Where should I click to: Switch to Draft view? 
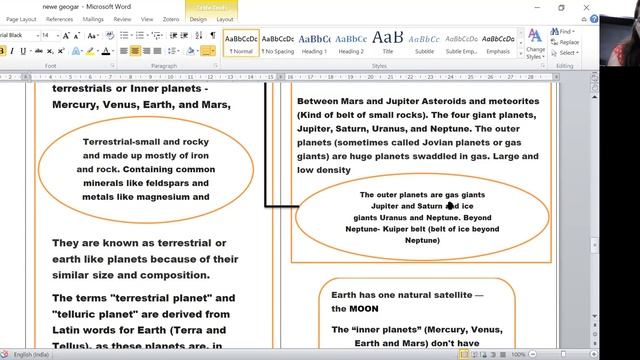[x=502, y=355]
